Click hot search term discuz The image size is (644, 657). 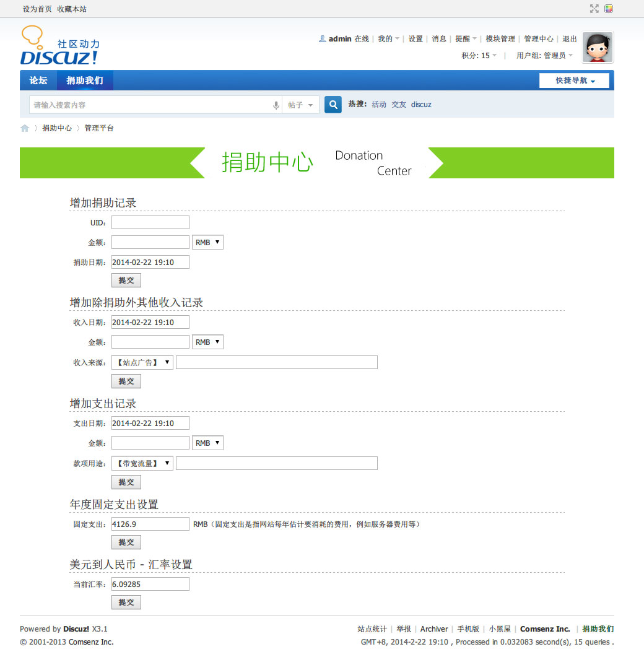coord(421,105)
